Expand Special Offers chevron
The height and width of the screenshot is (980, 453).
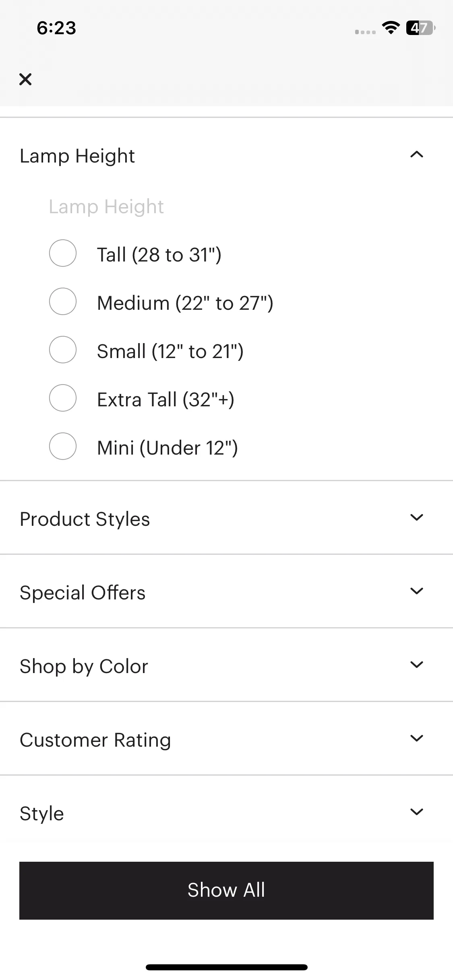click(x=417, y=591)
